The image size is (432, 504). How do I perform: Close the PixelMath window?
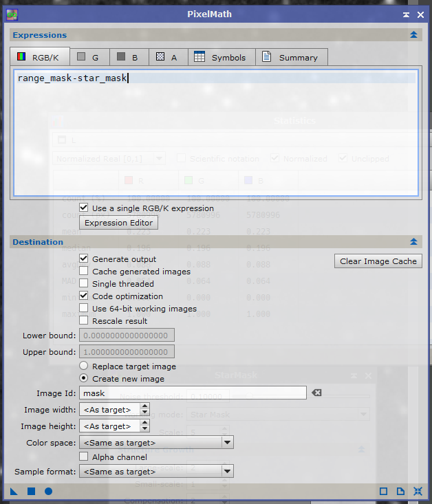tap(420, 15)
